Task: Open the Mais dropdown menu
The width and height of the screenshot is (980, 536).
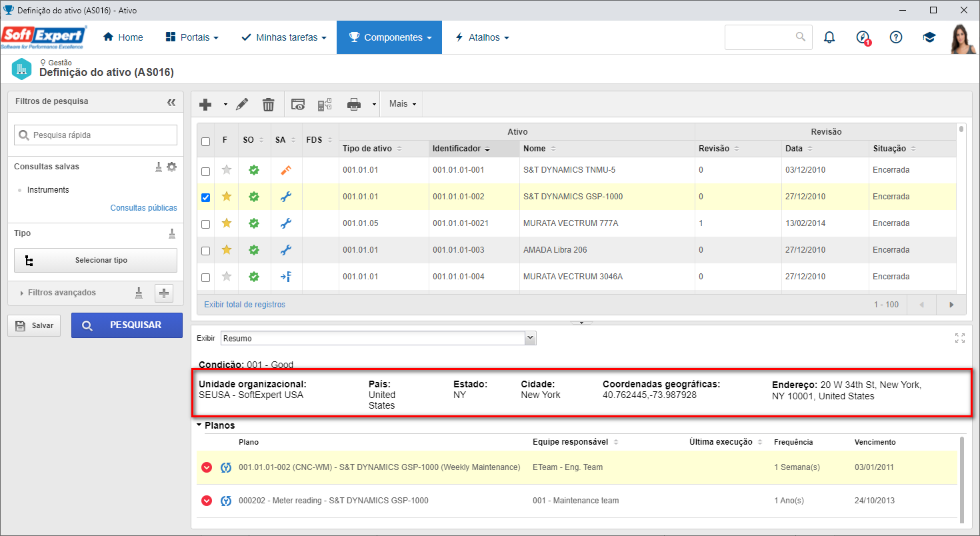Action: (x=403, y=104)
